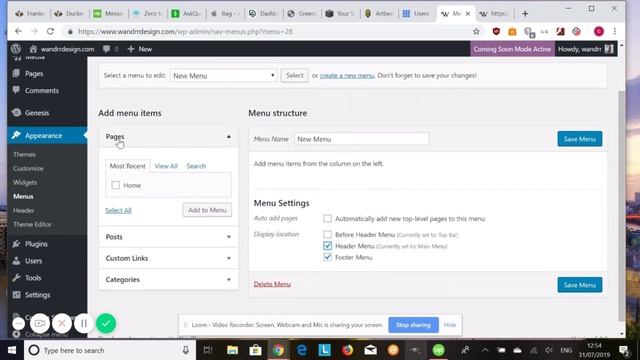640x360 pixels.
Task: Open the select a menu to edit dropdown
Action: pos(224,76)
